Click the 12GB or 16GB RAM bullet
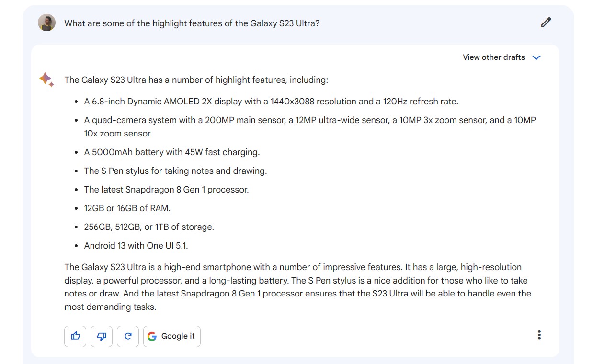 tap(127, 208)
